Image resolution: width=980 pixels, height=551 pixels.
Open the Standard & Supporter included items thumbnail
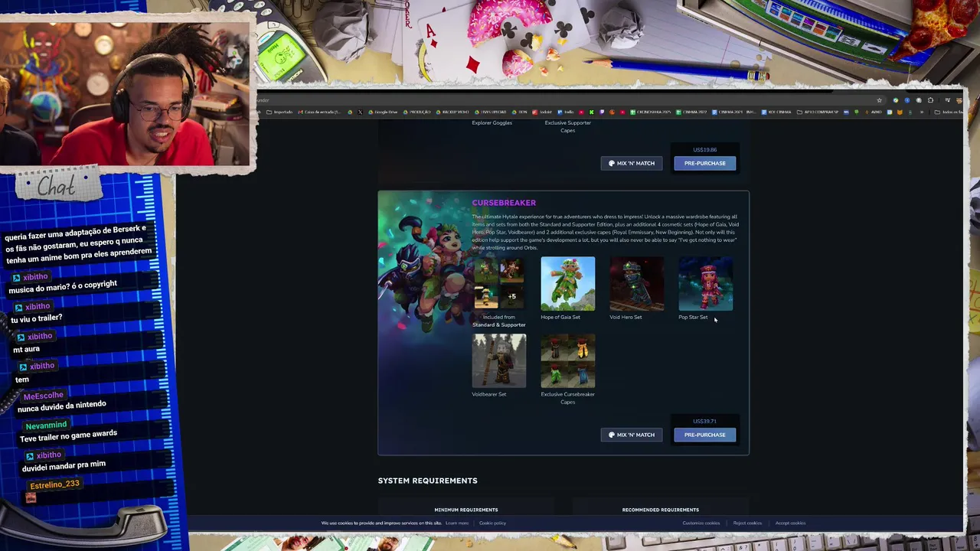(498, 284)
